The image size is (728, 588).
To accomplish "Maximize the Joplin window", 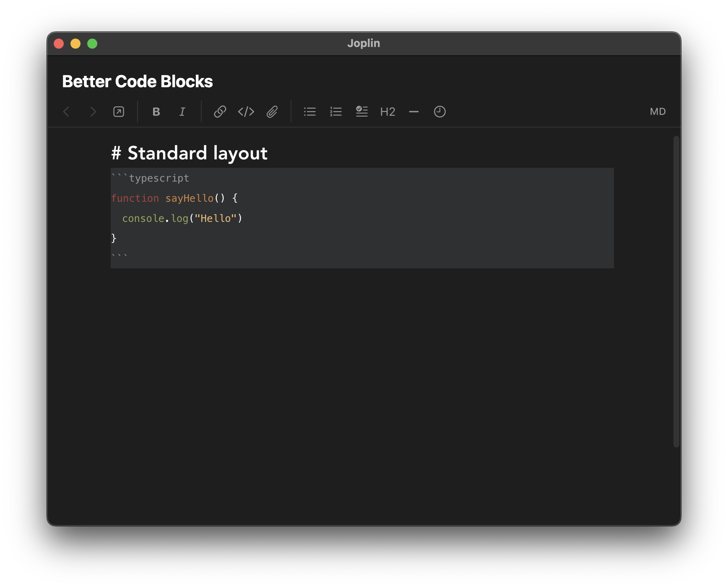I will 92,44.
